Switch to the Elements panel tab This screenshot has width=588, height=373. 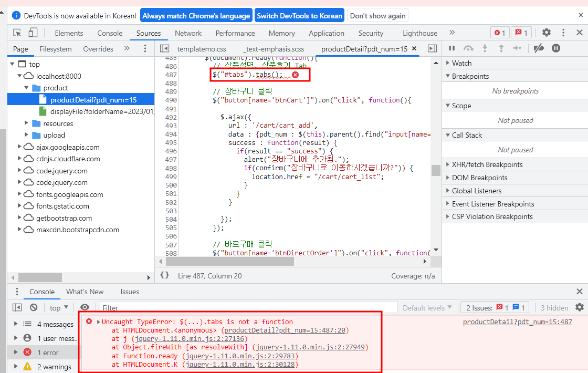[69, 33]
